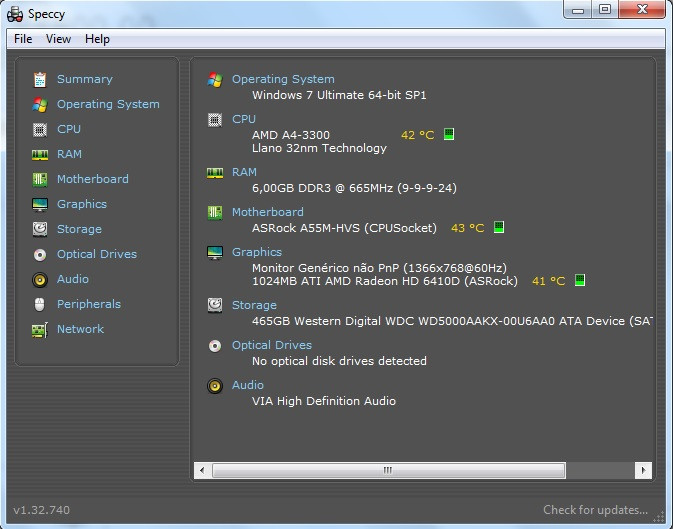The image size is (673, 529).
Task: Click the CPU chip icon in summary panel
Action: click(215, 120)
